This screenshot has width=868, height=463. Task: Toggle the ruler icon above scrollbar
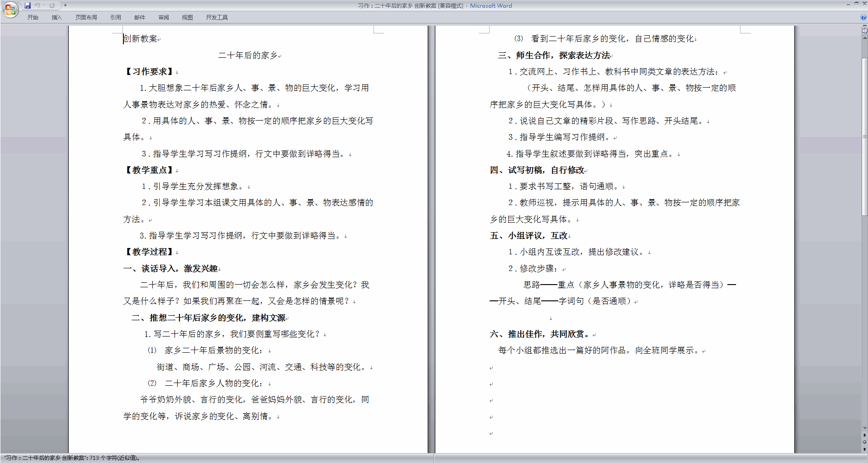click(864, 31)
